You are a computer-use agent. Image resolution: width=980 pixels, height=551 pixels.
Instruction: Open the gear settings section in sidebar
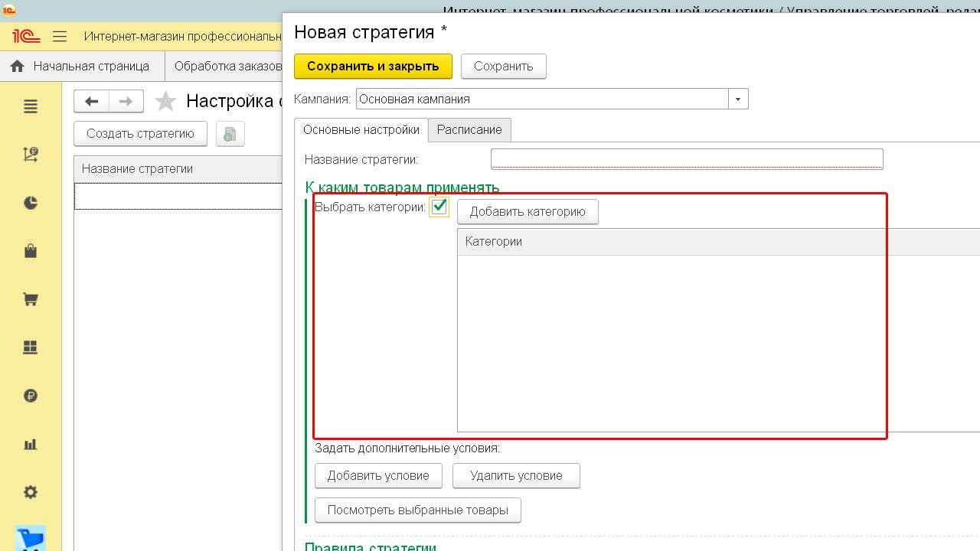31,492
